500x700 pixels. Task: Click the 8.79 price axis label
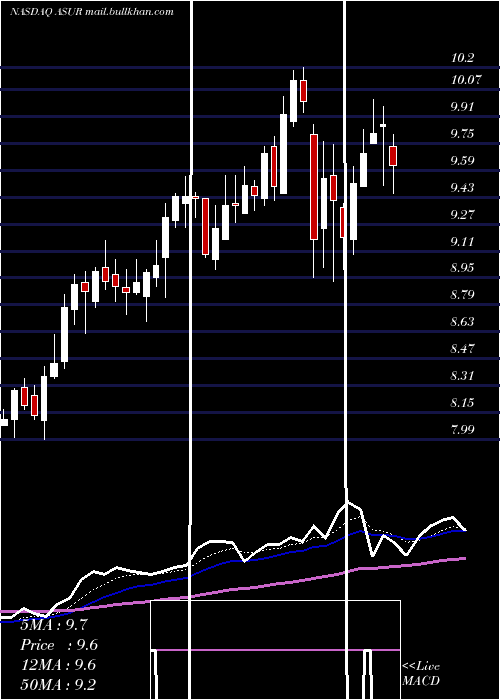462,295
